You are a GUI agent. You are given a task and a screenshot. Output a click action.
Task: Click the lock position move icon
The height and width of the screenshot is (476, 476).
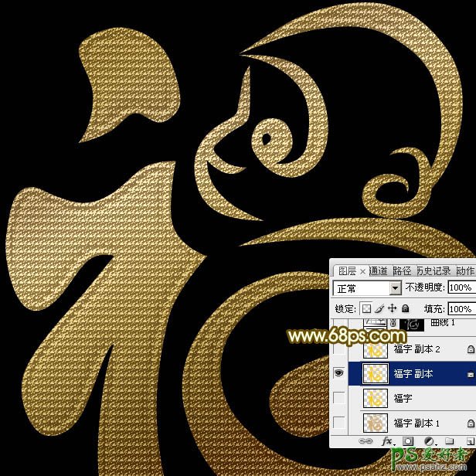(x=392, y=309)
